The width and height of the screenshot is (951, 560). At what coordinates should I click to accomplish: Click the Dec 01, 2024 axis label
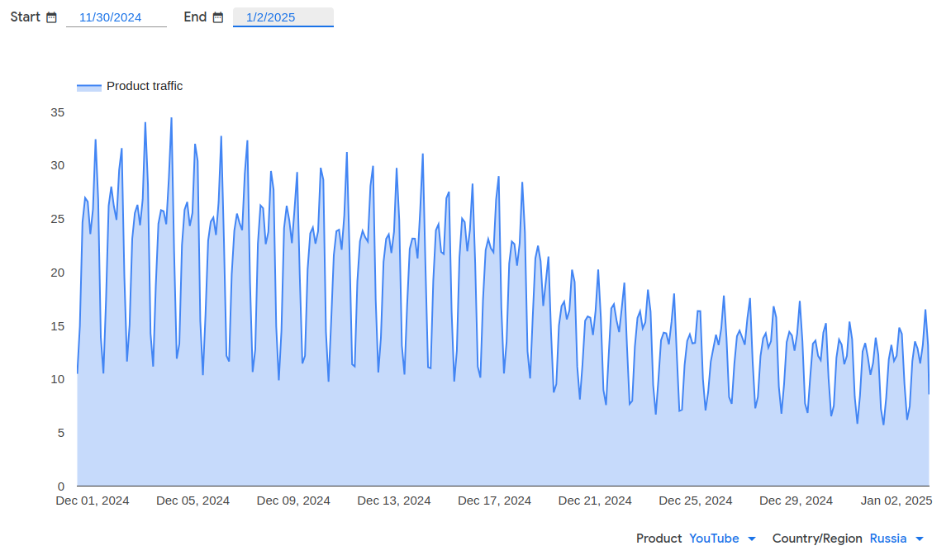(93, 501)
